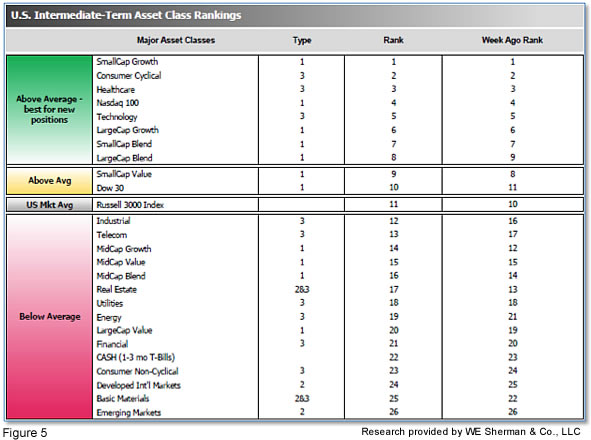Image resolution: width=591 pixels, height=440 pixels.
Task: Select the Russell 3000 Index row
Action: click(x=338, y=205)
